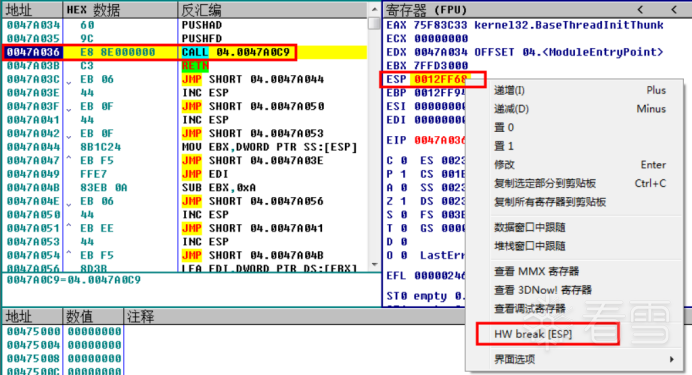Image resolution: width=692 pixels, height=375 pixels.
Task: Select the ESP register value 0012FF68
Action: (440, 79)
